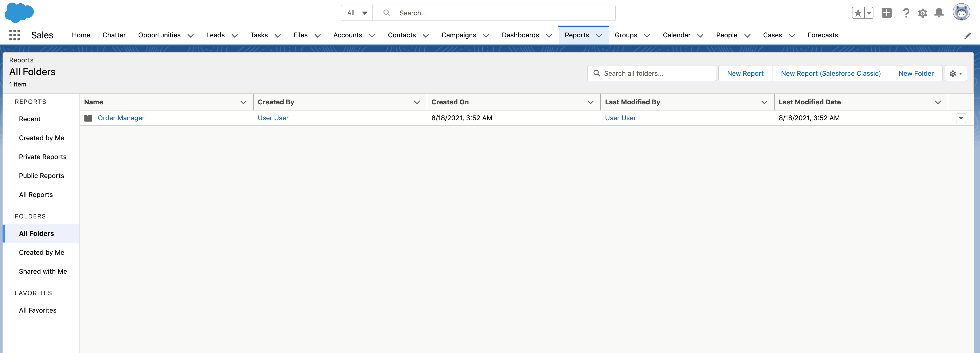
Task: Select Public Reports in sidebar
Action: 41,176
